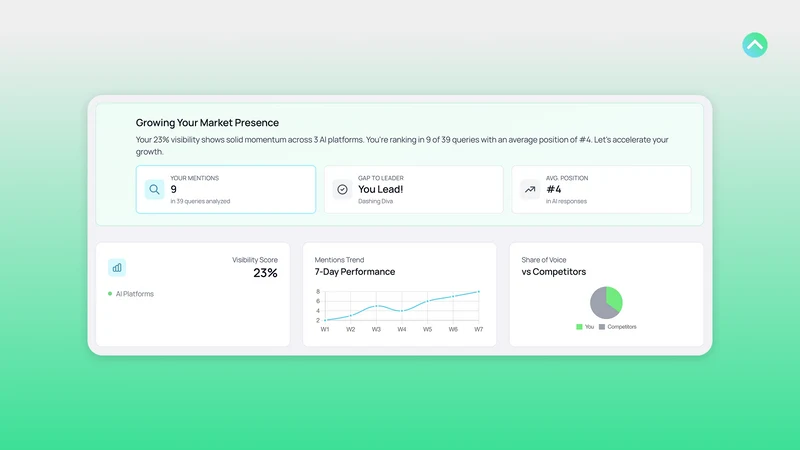Click the gray Competitors legend swatch
The height and width of the screenshot is (450, 800).
[602, 327]
